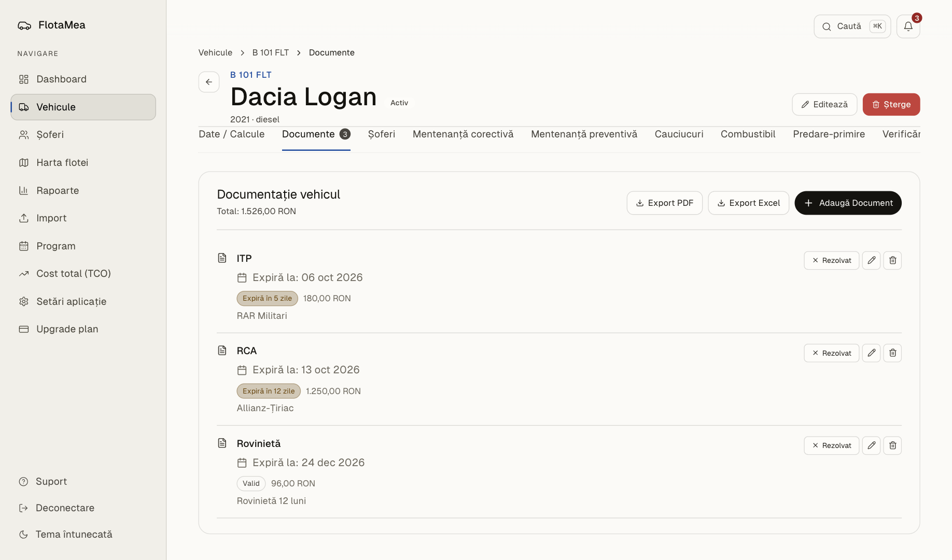
Task: Toggle dark theme via Tema întunecată
Action: click(x=65, y=534)
